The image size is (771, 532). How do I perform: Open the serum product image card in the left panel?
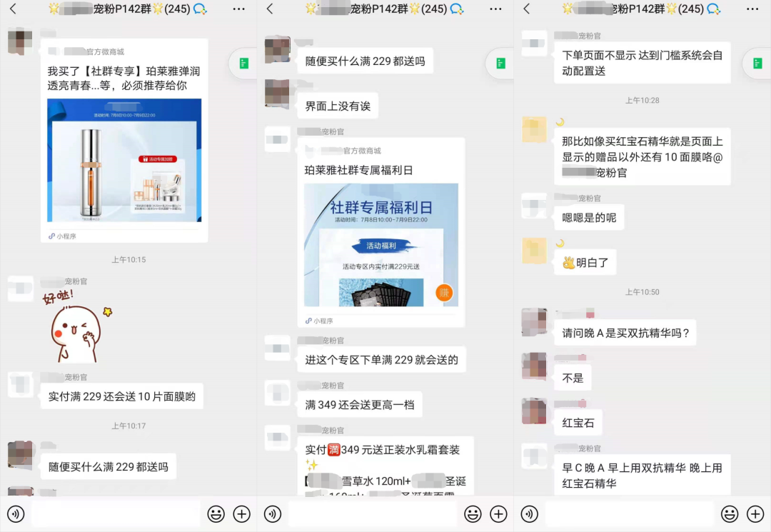tap(124, 161)
